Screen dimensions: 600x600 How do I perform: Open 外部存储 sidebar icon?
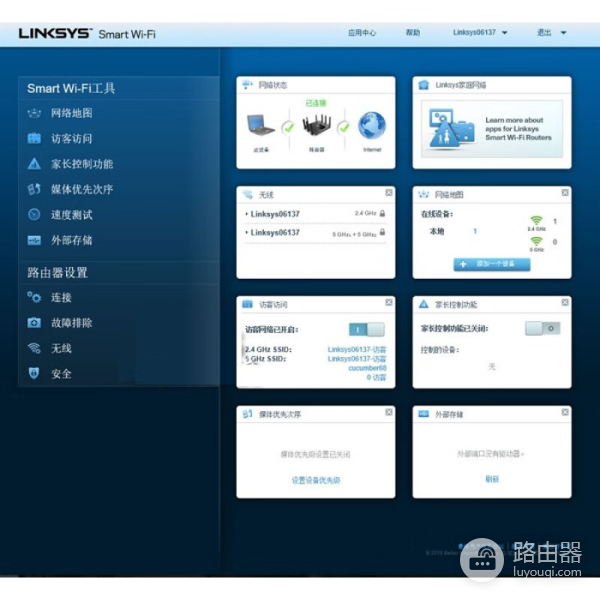point(34,240)
